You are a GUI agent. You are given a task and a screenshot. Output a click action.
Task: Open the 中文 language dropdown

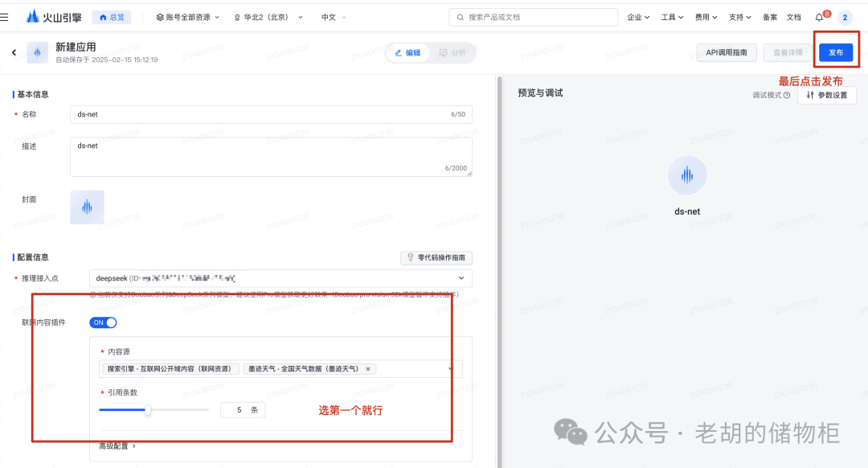coord(334,17)
